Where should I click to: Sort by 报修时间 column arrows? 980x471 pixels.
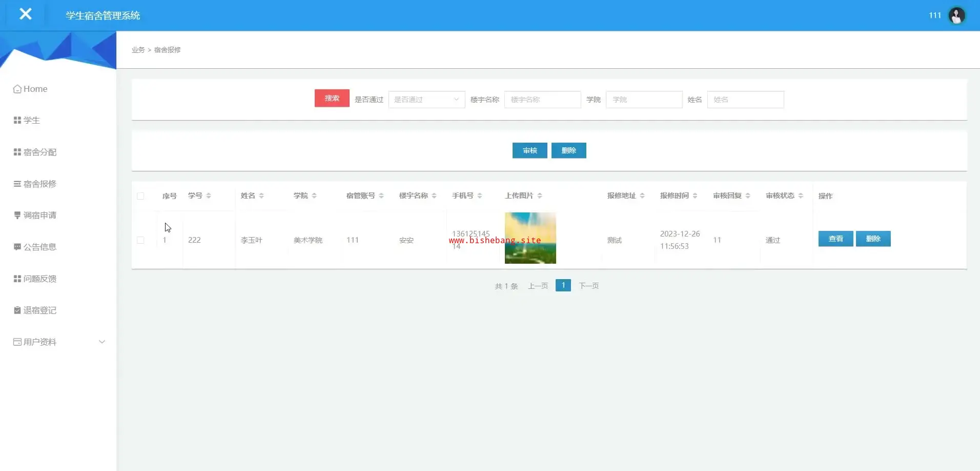click(695, 196)
